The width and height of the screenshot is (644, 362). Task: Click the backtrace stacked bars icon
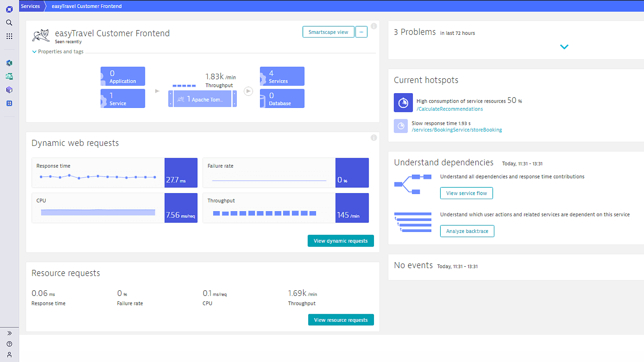pos(413,222)
